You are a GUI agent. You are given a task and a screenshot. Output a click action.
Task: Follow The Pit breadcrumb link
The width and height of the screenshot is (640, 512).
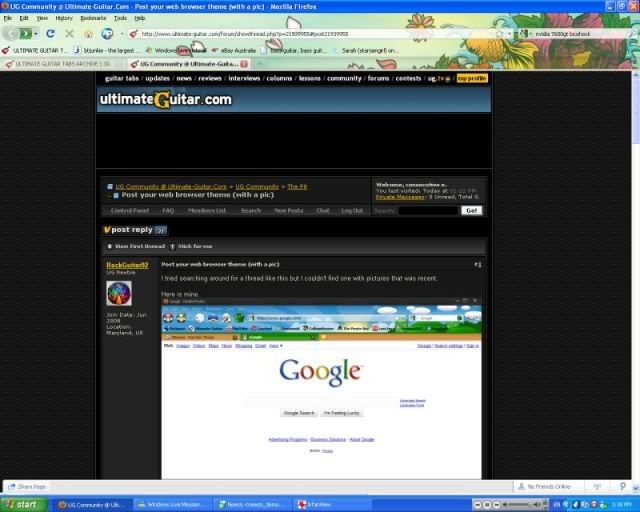pyautogui.click(x=297, y=187)
